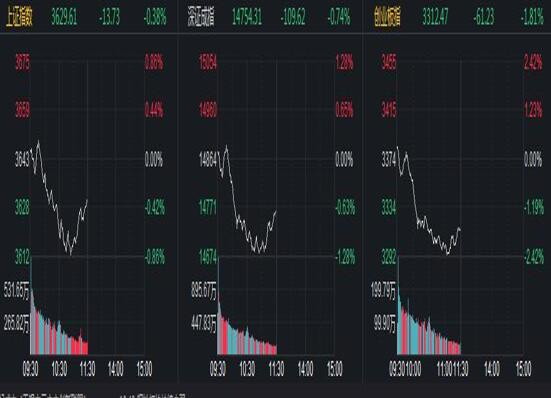
Task: Open the 上证指数 index title
Action: pos(19,17)
